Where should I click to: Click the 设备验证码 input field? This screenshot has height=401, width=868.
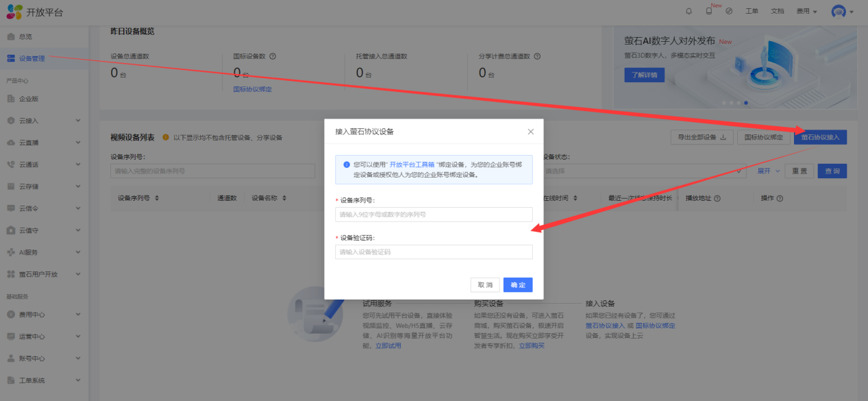(x=434, y=252)
